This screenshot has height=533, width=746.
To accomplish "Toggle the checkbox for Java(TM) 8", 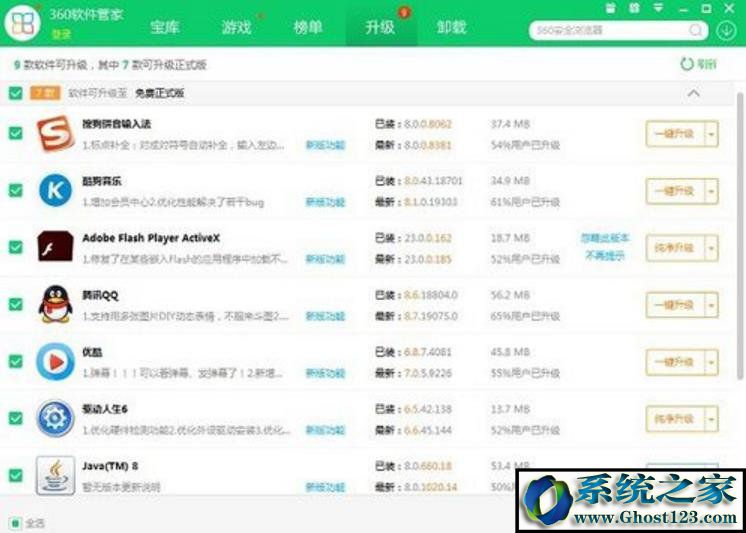I will (16, 475).
